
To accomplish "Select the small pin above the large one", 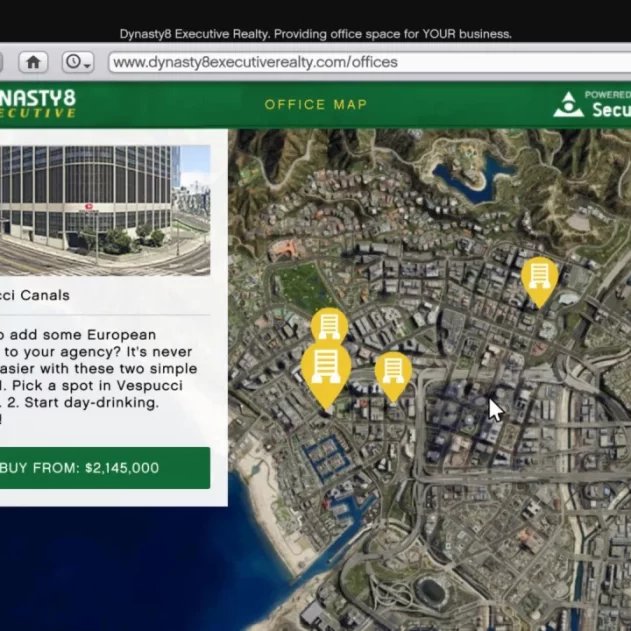I will pos(329,324).
